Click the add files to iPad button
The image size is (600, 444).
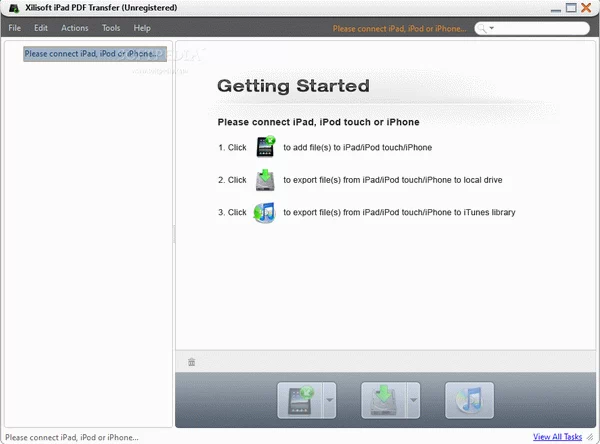[301, 401]
